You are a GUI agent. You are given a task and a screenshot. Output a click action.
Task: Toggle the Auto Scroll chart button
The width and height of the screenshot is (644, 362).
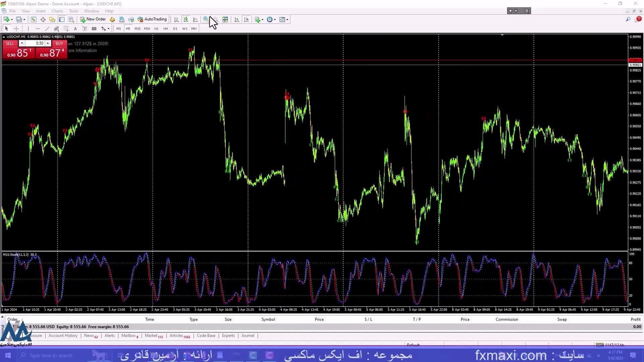pyautogui.click(x=236, y=20)
